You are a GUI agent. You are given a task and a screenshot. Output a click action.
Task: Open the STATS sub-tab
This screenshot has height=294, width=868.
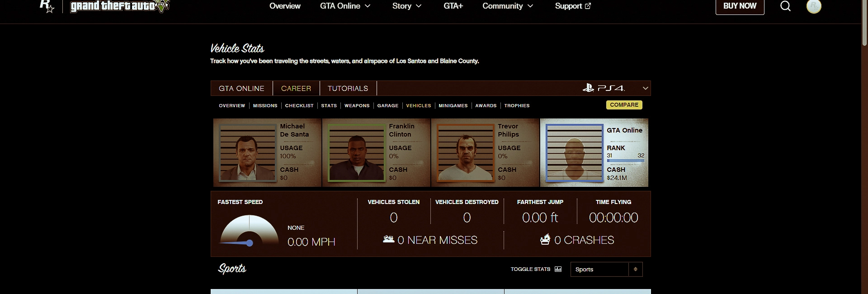329,105
